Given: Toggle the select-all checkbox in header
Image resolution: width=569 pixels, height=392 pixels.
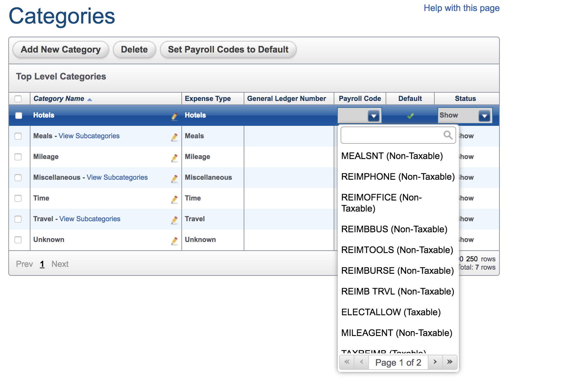Looking at the screenshot, I should click(x=18, y=99).
